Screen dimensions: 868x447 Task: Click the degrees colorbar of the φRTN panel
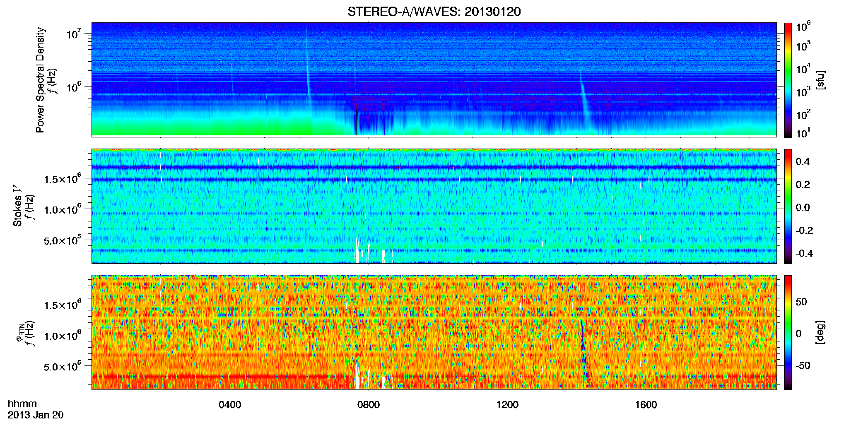(788, 332)
